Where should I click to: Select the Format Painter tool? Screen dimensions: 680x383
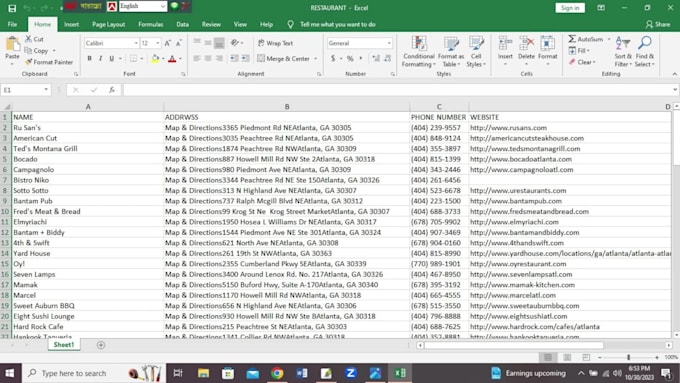(49, 62)
